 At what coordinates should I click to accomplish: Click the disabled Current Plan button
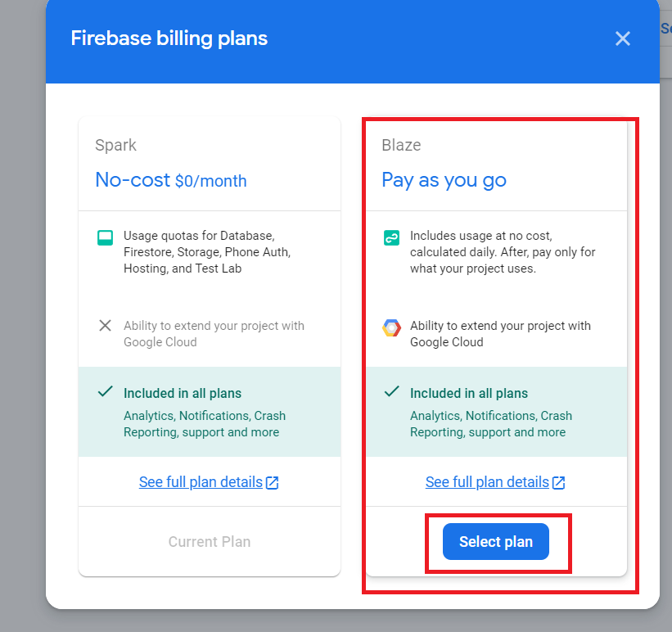click(210, 541)
